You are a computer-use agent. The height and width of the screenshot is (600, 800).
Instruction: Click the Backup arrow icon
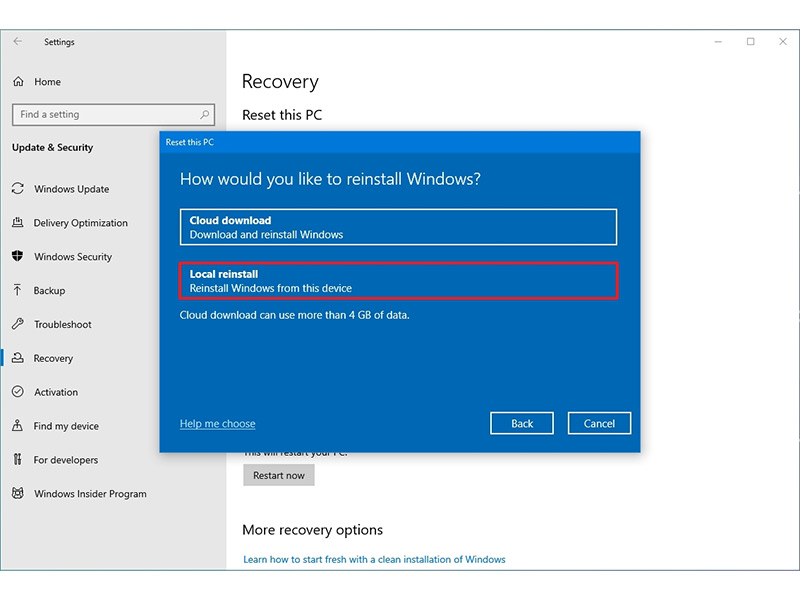coord(18,290)
